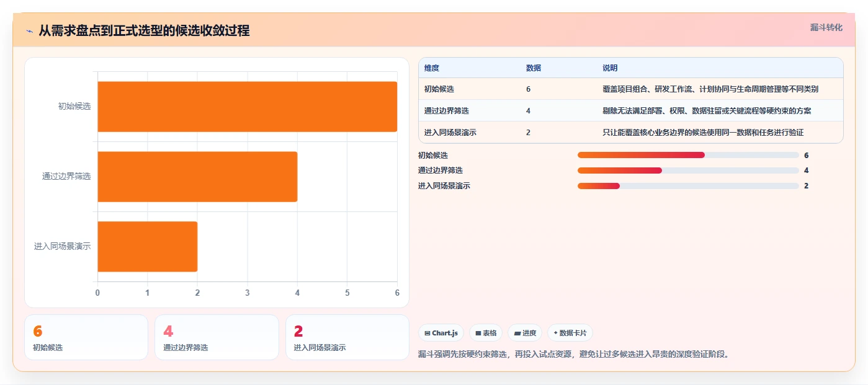Click value 4 in the table's 数据 column
The width and height of the screenshot is (868, 385).
click(x=528, y=111)
